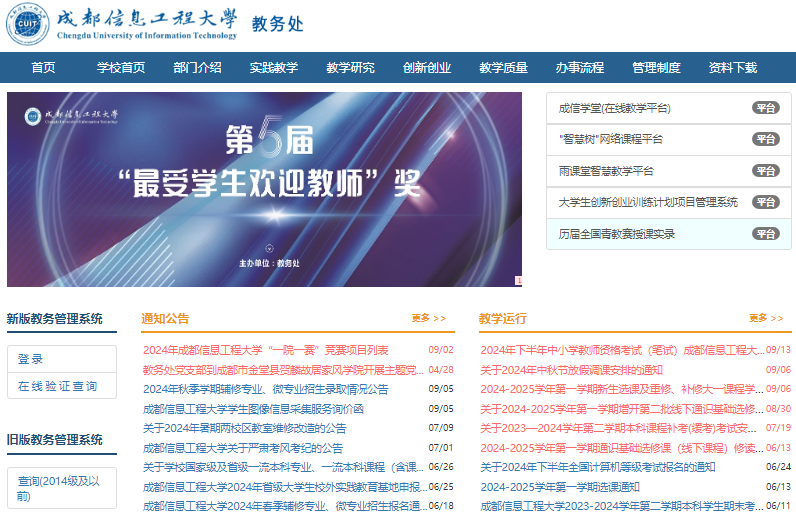Click 平台 badge next to 智慧树
The width and height of the screenshot is (796, 527).
[766, 139]
